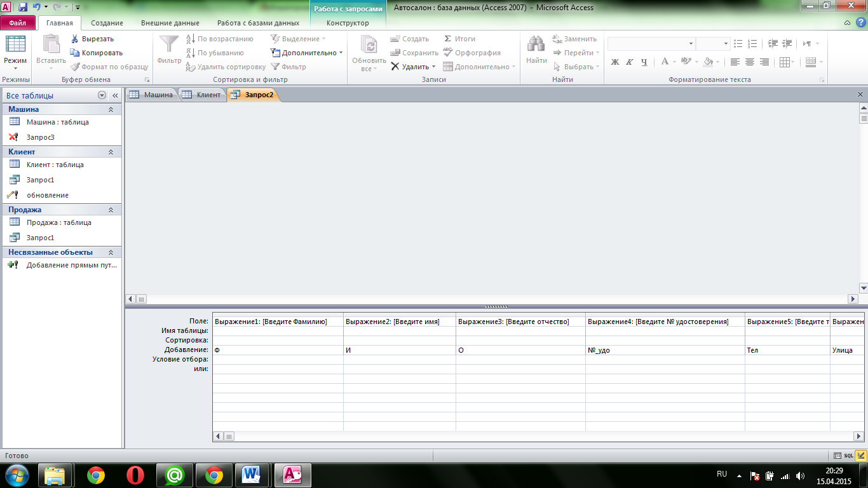Image resolution: width=868 pixels, height=488 pixels.
Task: Collapse the Продажа group
Action: [x=111, y=210]
